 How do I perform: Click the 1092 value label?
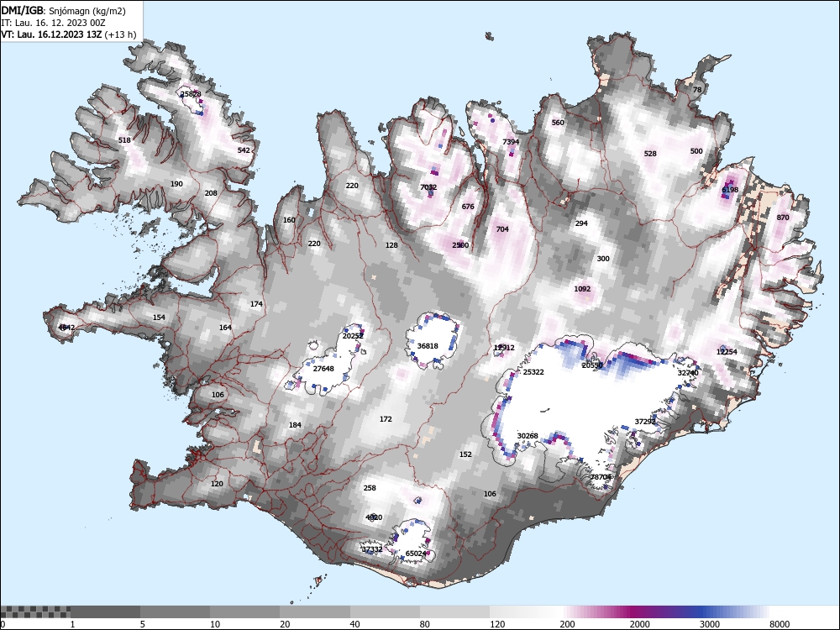[x=582, y=289]
